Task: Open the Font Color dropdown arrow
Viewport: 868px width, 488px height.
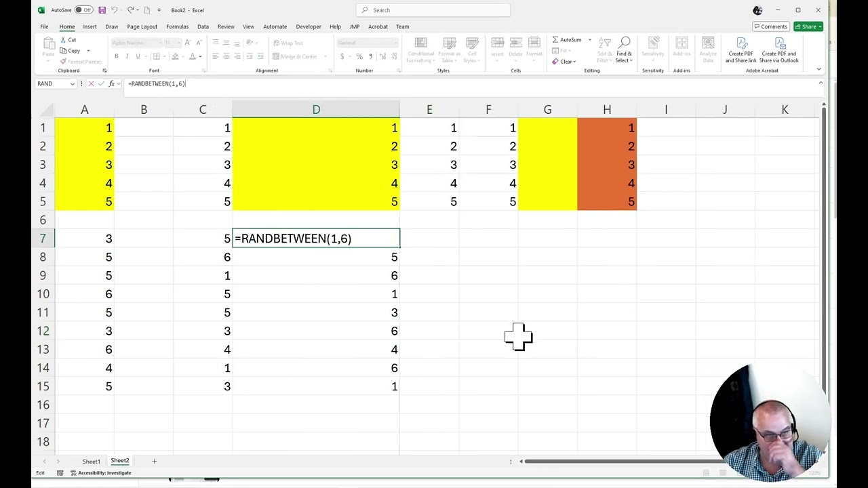Action: pos(200,56)
